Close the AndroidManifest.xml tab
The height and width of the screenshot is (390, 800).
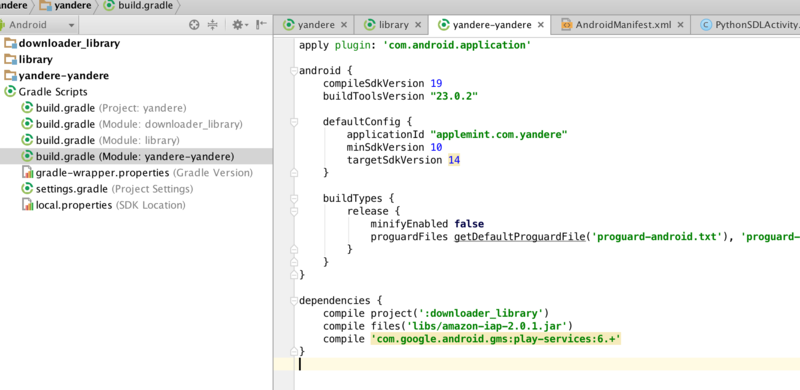pyautogui.click(x=681, y=25)
